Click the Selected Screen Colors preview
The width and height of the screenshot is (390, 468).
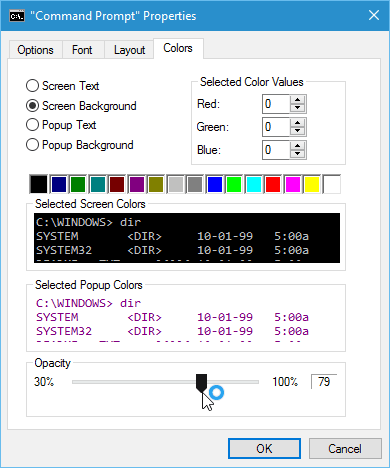tap(187, 238)
